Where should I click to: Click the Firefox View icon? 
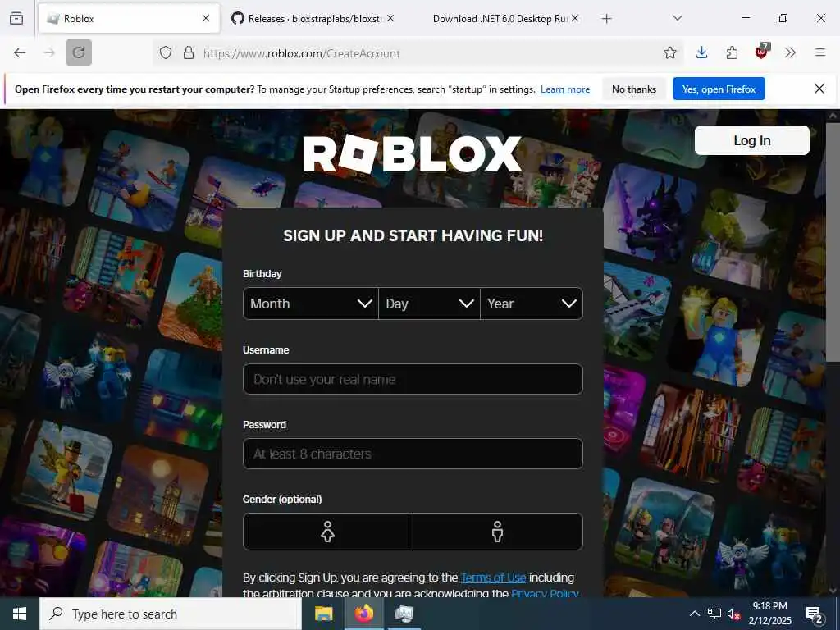pos(16,18)
